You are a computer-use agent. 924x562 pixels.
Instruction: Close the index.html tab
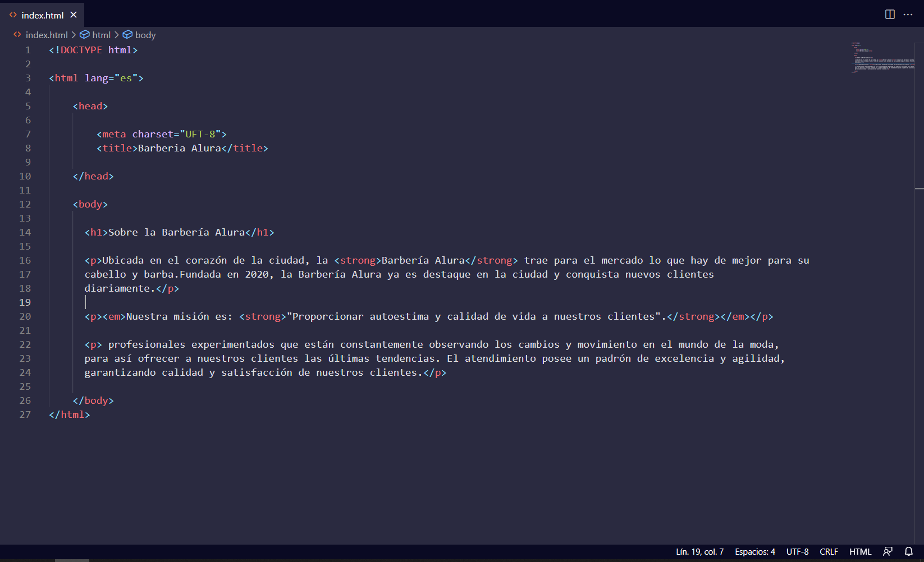(74, 15)
